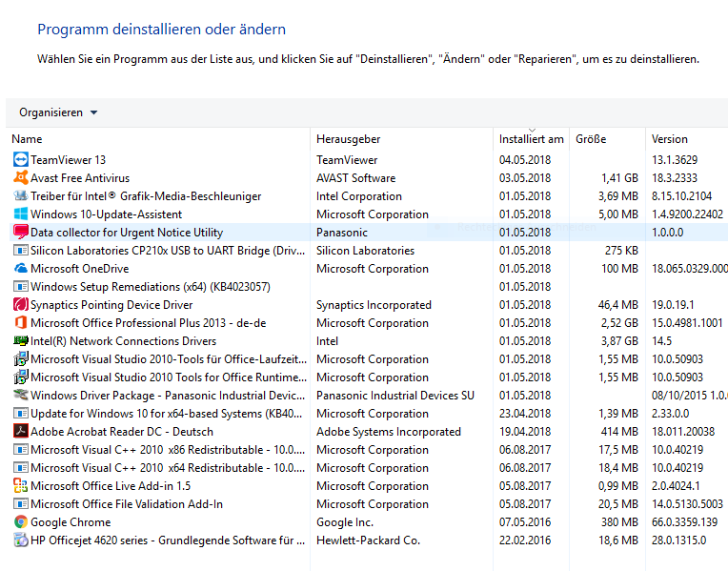The image size is (728, 571).
Task: Select Synaptics Pointing Device Driver entry
Action: pyautogui.click(x=111, y=305)
